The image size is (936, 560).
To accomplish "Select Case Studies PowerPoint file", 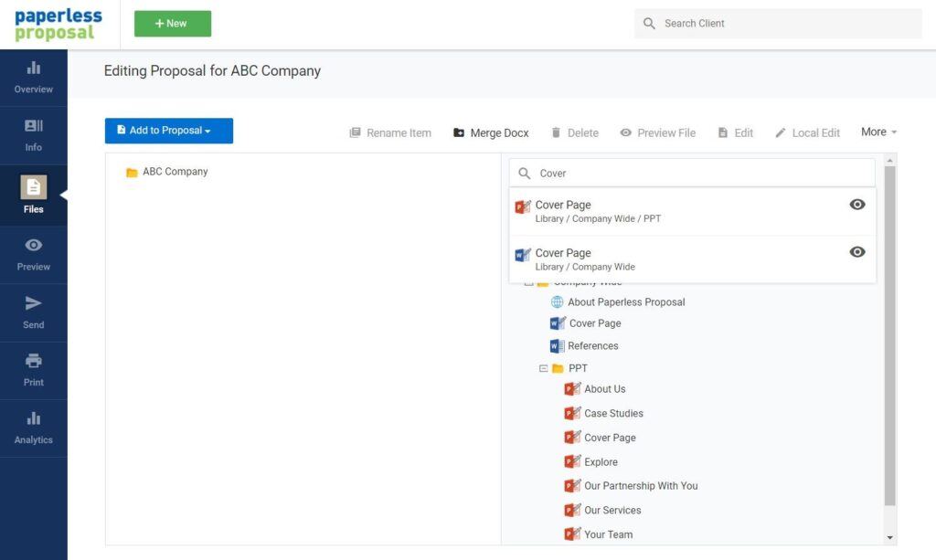I will click(612, 413).
